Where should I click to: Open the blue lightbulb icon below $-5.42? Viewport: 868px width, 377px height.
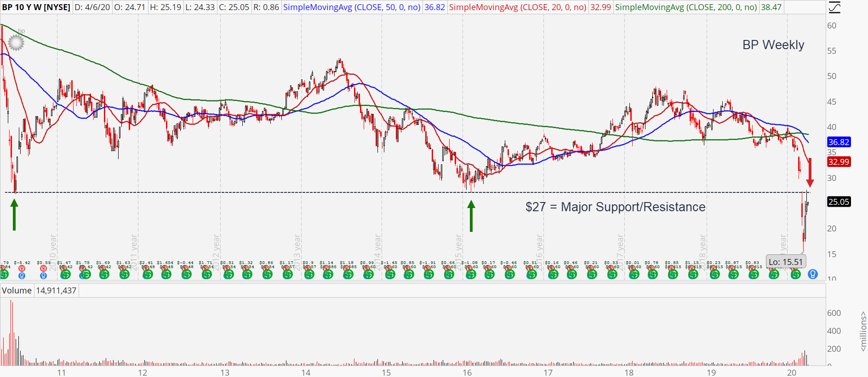point(22,276)
